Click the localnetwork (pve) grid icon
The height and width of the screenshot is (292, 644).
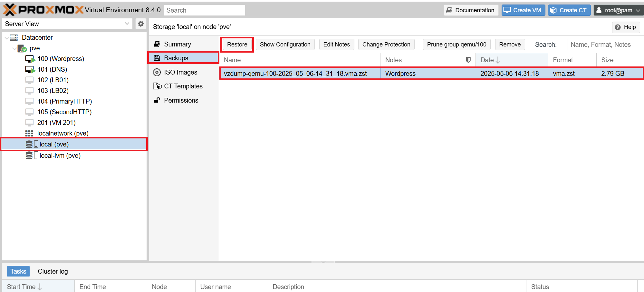click(x=29, y=133)
